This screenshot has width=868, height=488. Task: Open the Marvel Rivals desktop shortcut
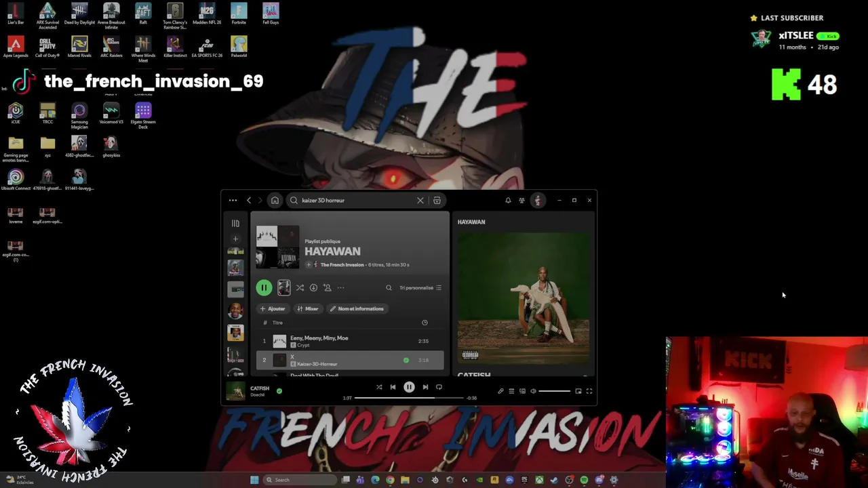(79, 47)
